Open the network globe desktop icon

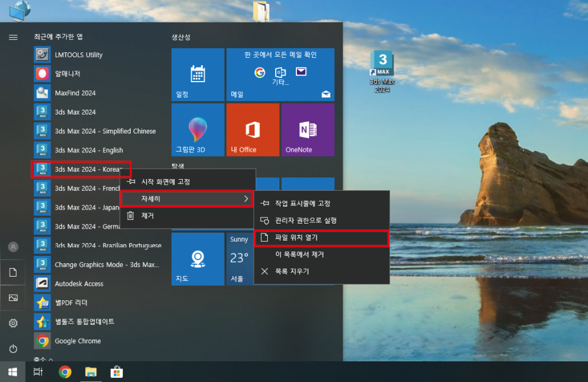(19, 10)
